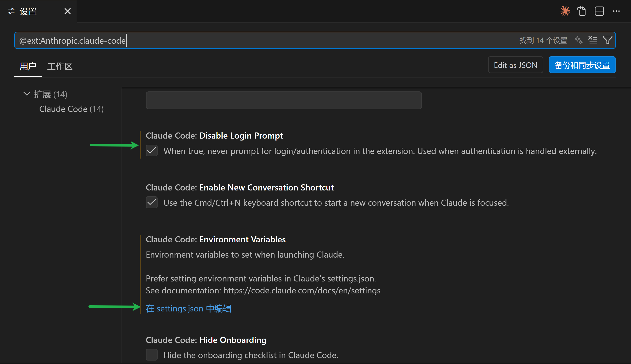Select Claude Code (14) in the tree
This screenshot has width=631, height=364.
click(71, 109)
